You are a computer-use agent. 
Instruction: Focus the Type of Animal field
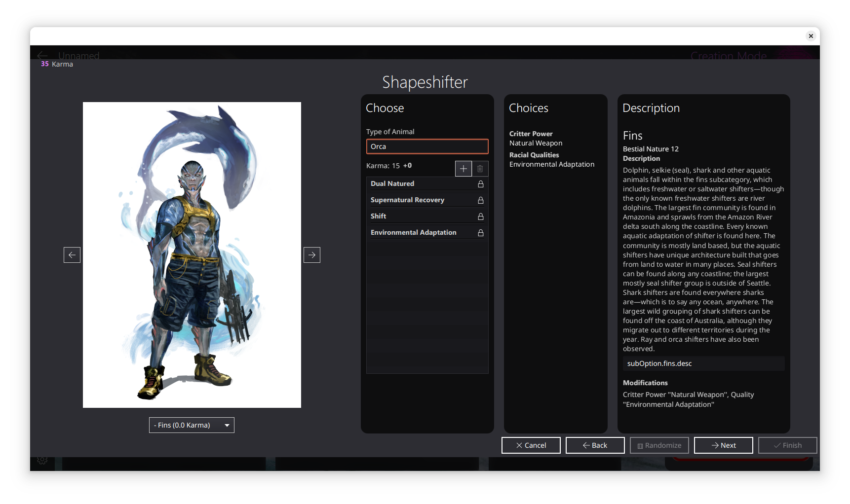[x=427, y=146]
